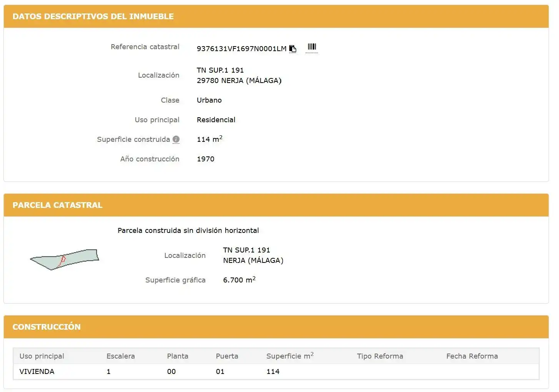Click 'Parcela construida sin división horizontal' text
This screenshot has width=559, height=392.
click(188, 231)
